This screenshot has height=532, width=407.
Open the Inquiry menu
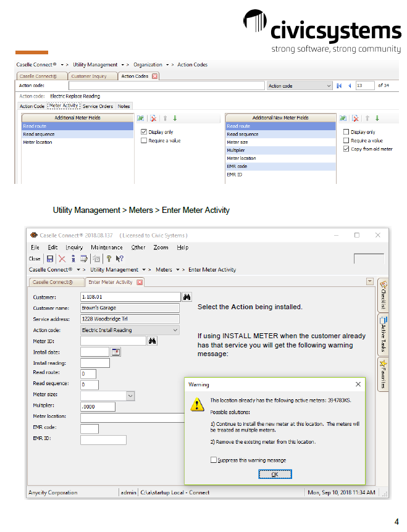pyautogui.click(x=74, y=247)
